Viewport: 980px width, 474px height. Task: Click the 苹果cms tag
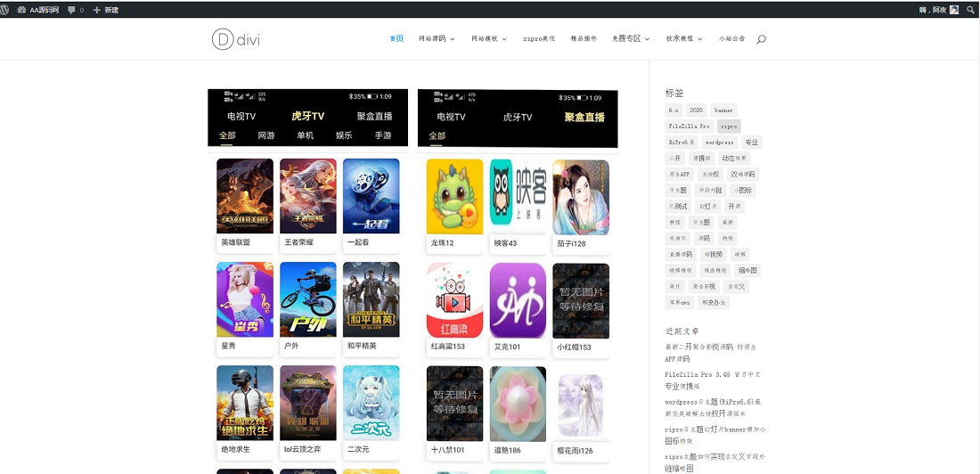pyautogui.click(x=679, y=303)
